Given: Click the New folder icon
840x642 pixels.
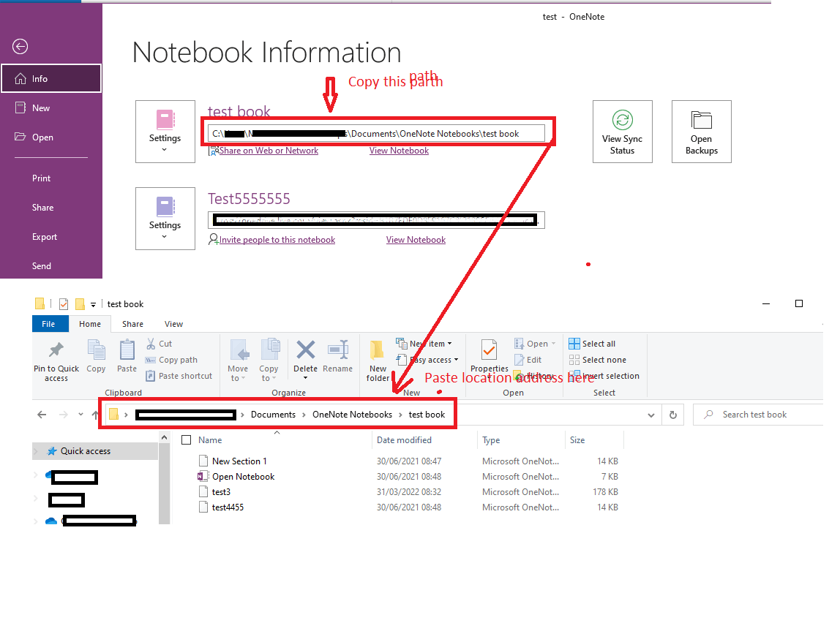Looking at the screenshot, I should tap(377, 351).
